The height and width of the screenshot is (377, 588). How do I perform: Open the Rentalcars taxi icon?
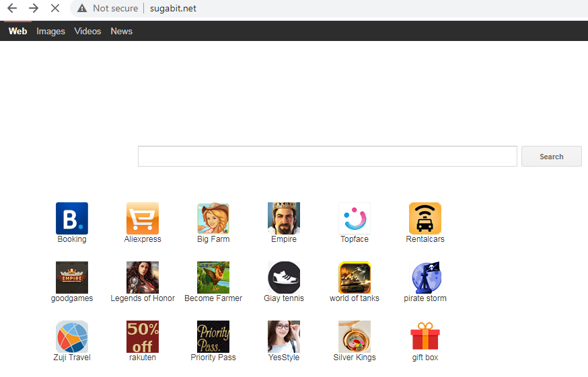(425, 218)
